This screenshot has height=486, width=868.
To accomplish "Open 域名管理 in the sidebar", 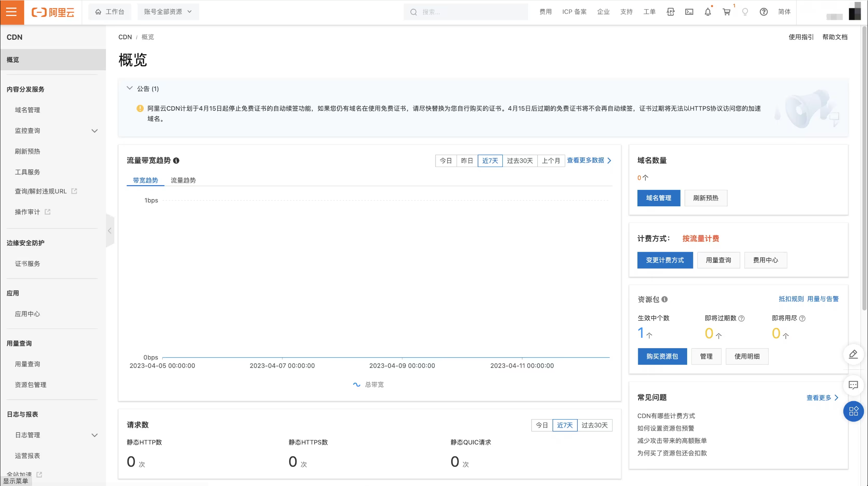I will pyautogui.click(x=28, y=110).
